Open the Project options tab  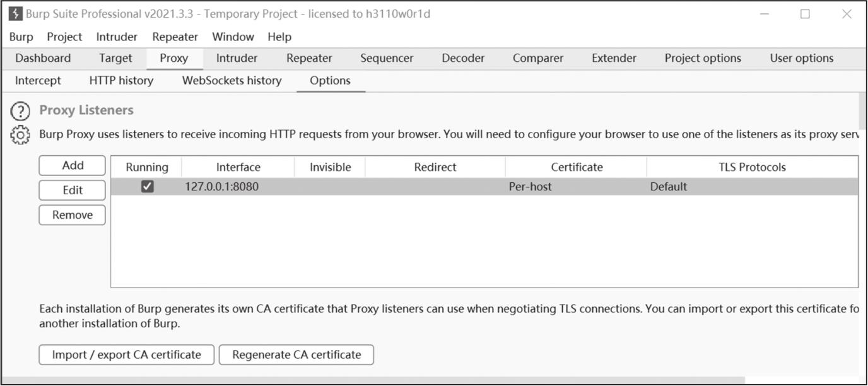coord(703,58)
